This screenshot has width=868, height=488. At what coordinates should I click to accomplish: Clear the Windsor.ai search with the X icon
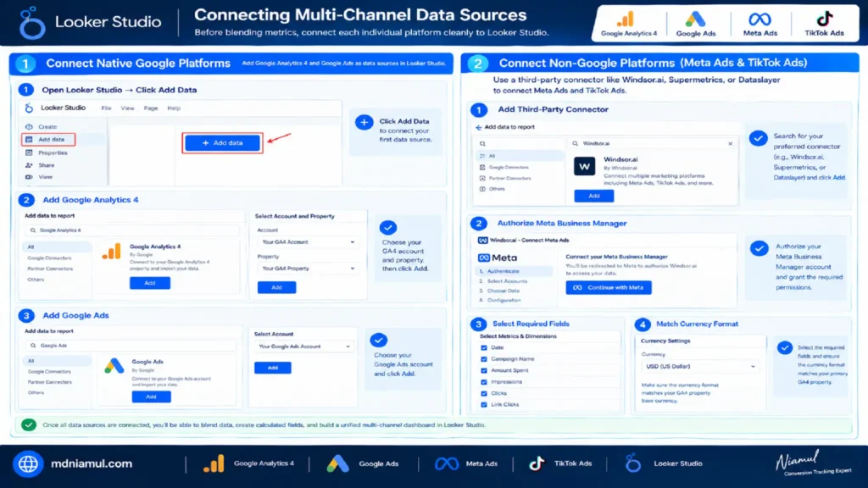click(x=730, y=144)
